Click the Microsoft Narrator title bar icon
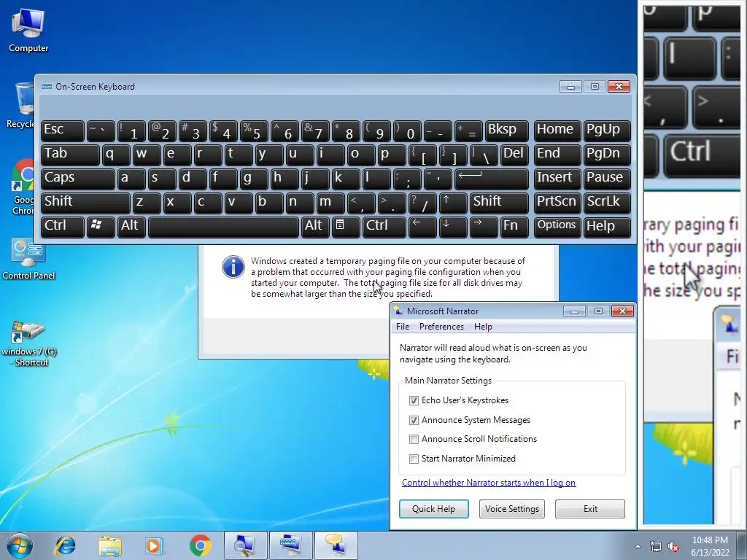This screenshot has height=560, width=747. tap(398, 311)
